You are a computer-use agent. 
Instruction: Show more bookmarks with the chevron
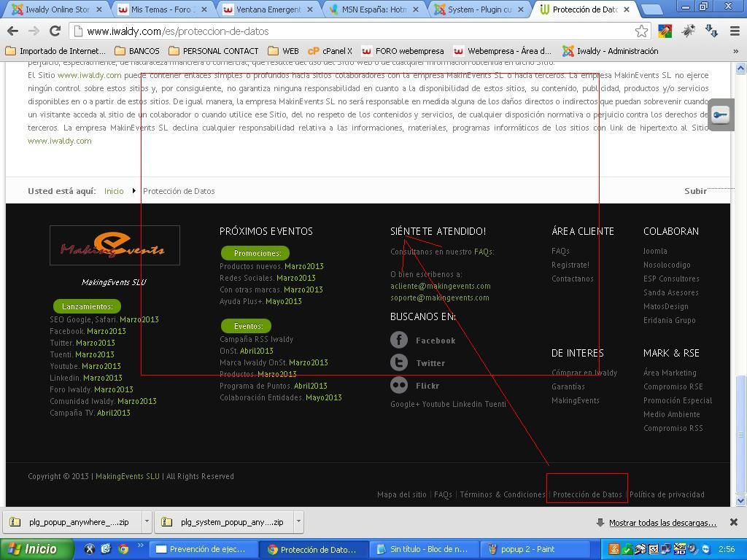point(735,51)
